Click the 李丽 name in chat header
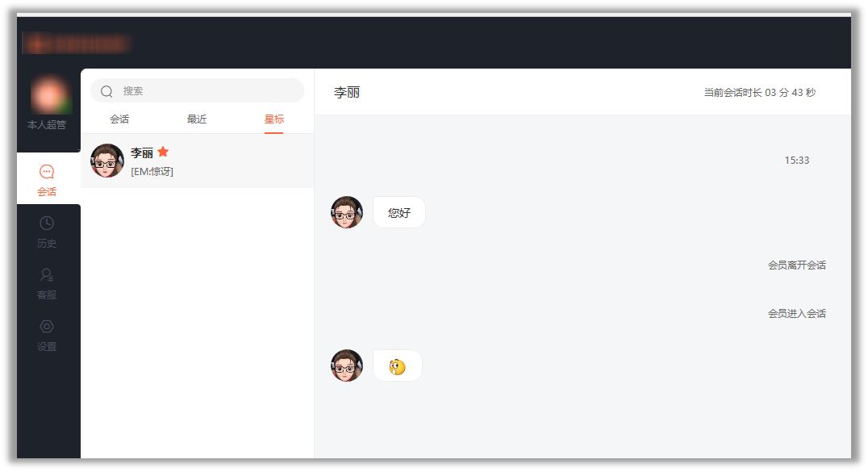 (347, 93)
